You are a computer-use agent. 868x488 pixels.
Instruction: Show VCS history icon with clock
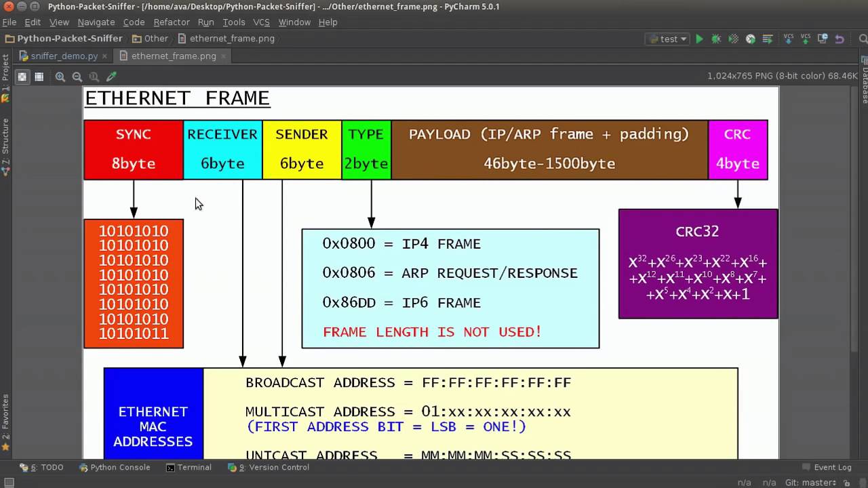pyautogui.click(x=823, y=39)
